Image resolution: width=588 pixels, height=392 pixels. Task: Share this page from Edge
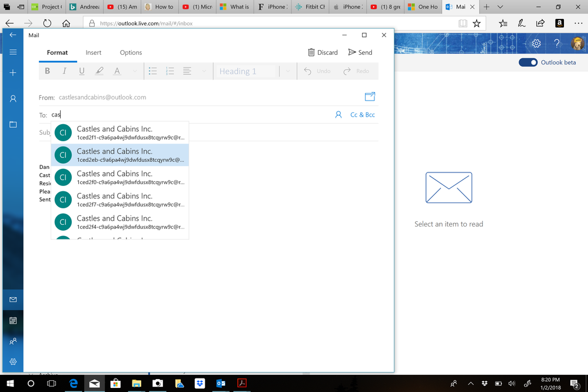540,24
